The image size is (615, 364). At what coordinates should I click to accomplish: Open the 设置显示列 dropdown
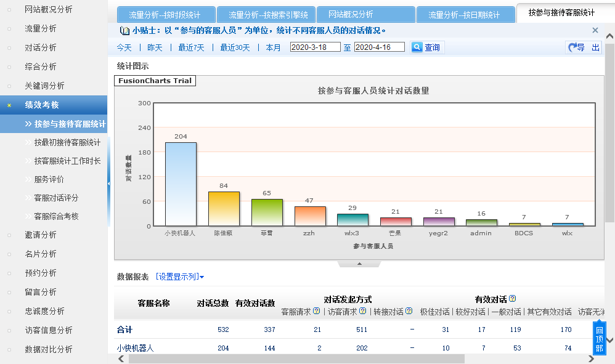(x=180, y=277)
